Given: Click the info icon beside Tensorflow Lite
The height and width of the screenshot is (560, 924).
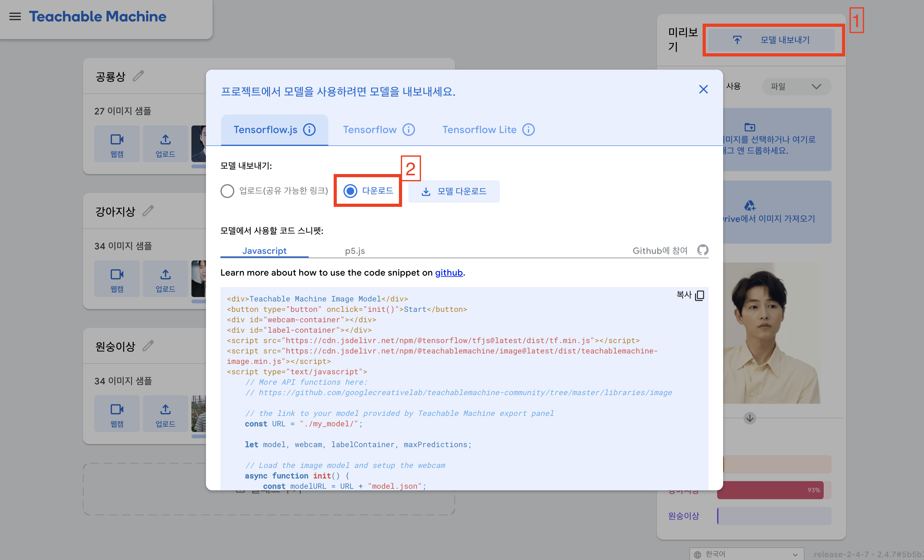Looking at the screenshot, I should tap(528, 130).
